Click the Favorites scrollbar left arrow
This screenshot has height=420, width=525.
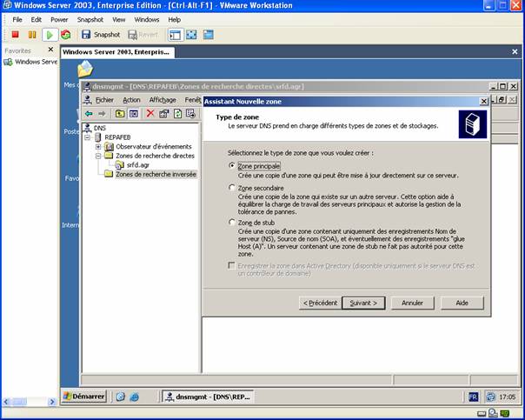pos(6,402)
